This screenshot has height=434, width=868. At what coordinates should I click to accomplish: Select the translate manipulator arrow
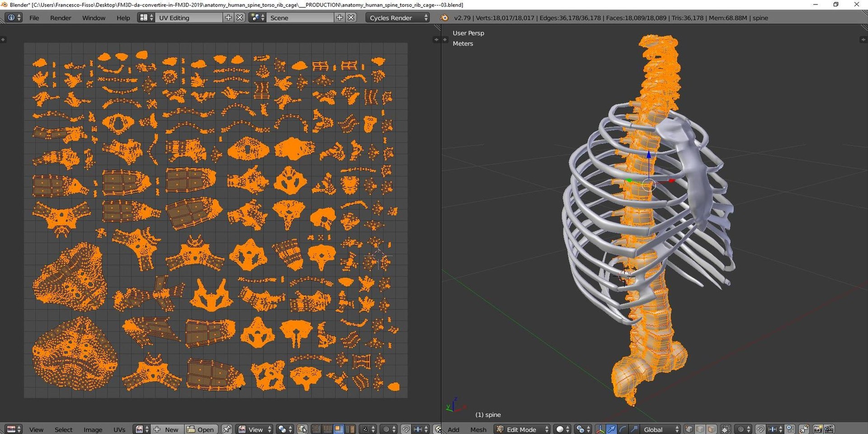click(x=611, y=429)
